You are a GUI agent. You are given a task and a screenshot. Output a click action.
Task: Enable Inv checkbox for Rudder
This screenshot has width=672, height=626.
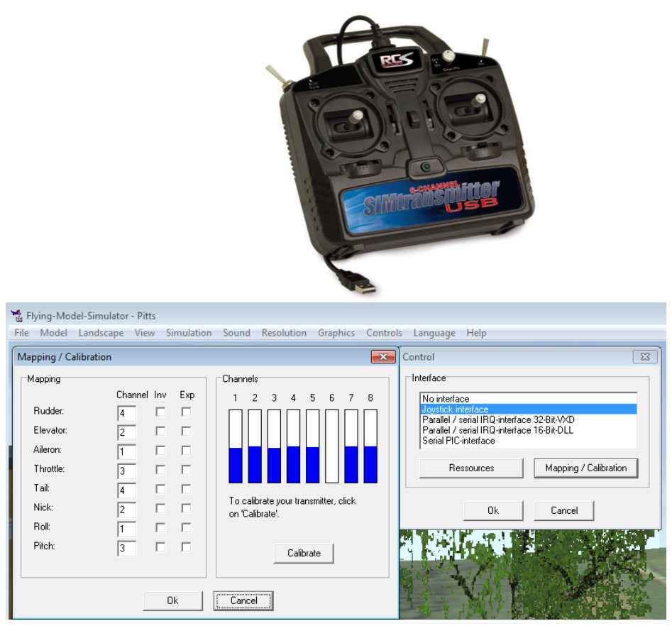click(160, 412)
